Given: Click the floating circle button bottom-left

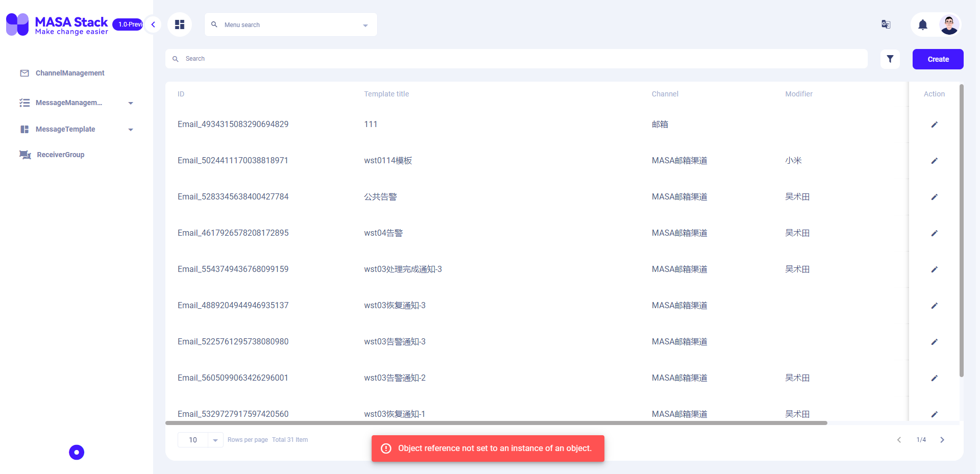Looking at the screenshot, I should pos(76,452).
